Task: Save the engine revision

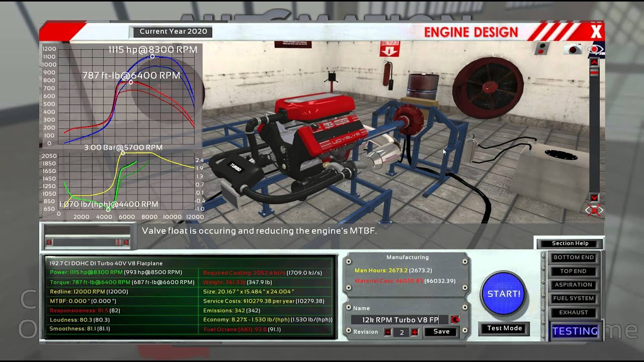Action: [x=441, y=331]
